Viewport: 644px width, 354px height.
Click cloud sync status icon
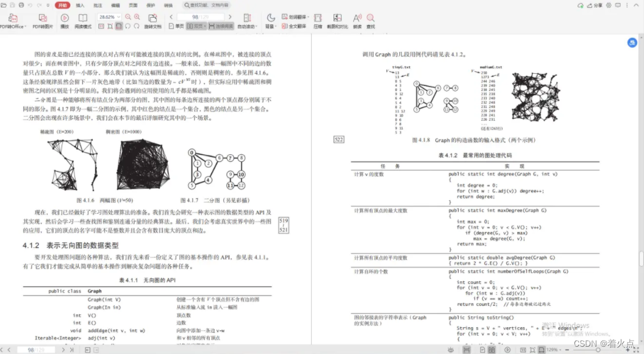580,5
